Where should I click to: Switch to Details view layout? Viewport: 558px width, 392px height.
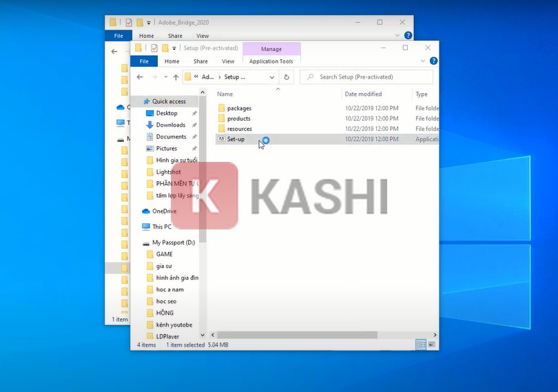421,344
